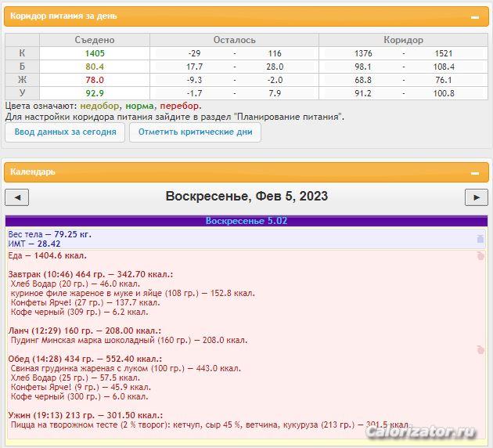Open the Ланч (12:29) meal heading
Screen dimensions: 493x448
84,331
